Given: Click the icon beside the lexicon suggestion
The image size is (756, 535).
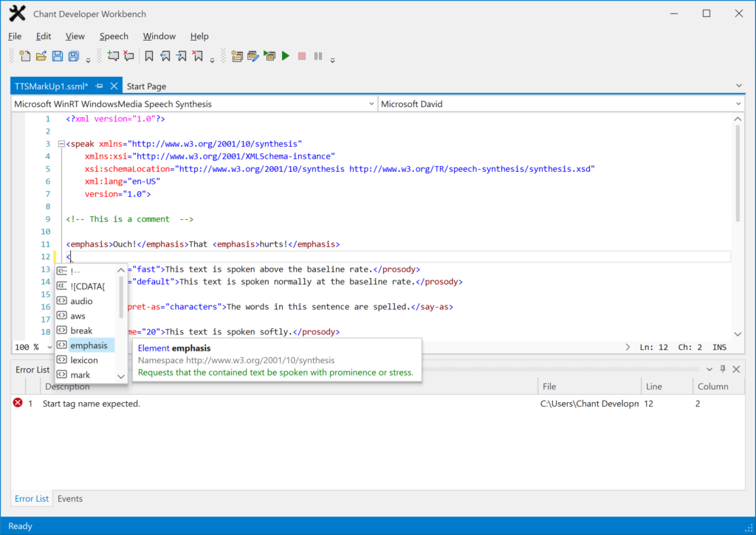Looking at the screenshot, I should [x=62, y=359].
